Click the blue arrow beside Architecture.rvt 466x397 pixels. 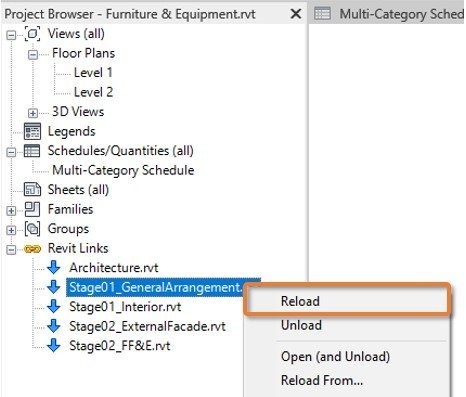click(54, 267)
